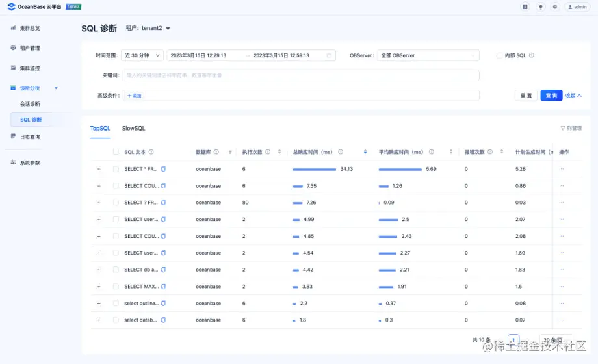The height and width of the screenshot is (364, 598).
Task: Open the 近 30 分钟 time range dropdown
Action: point(142,55)
